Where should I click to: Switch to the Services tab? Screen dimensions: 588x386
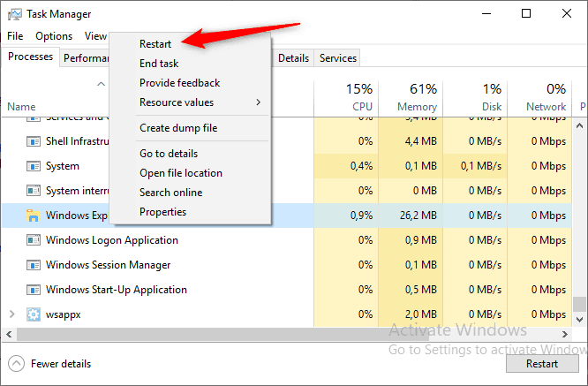(338, 58)
